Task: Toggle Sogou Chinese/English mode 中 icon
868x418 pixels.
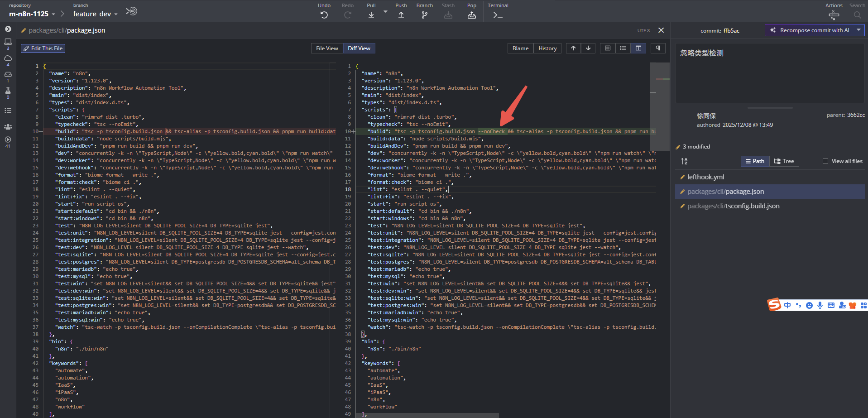Action: pyautogui.click(x=787, y=305)
